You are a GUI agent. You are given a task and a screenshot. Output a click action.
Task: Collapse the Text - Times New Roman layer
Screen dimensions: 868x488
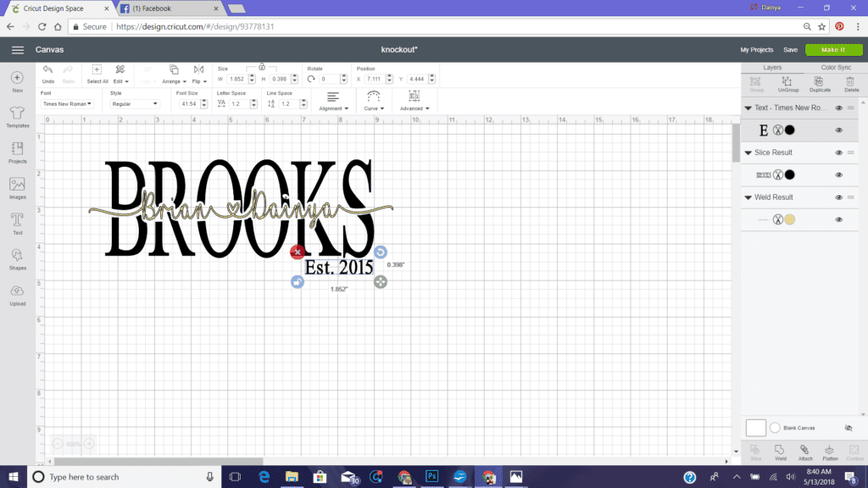(x=748, y=108)
